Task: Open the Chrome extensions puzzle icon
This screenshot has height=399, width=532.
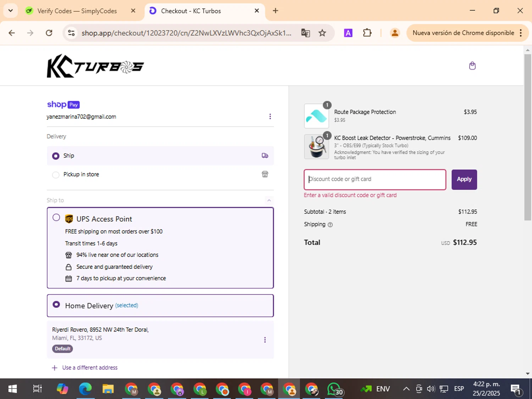Action: [x=367, y=33]
